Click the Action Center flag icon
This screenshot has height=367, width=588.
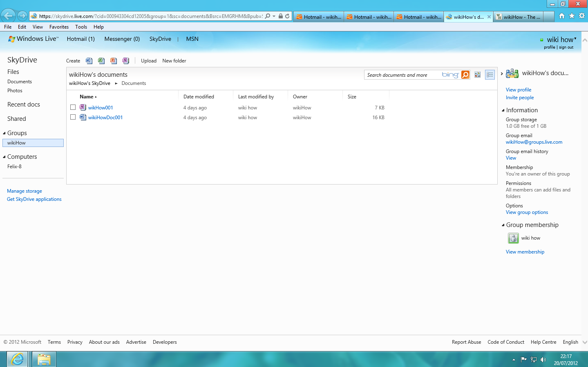[x=523, y=360]
